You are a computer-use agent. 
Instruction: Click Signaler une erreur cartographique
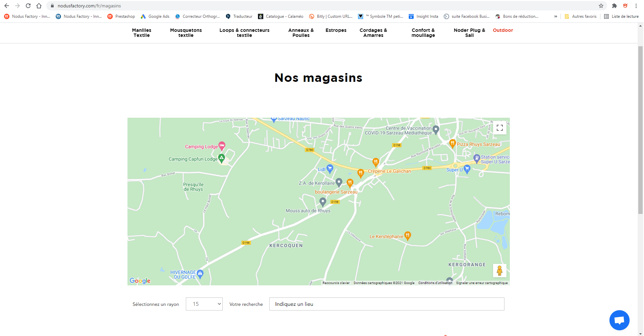pos(482,283)
